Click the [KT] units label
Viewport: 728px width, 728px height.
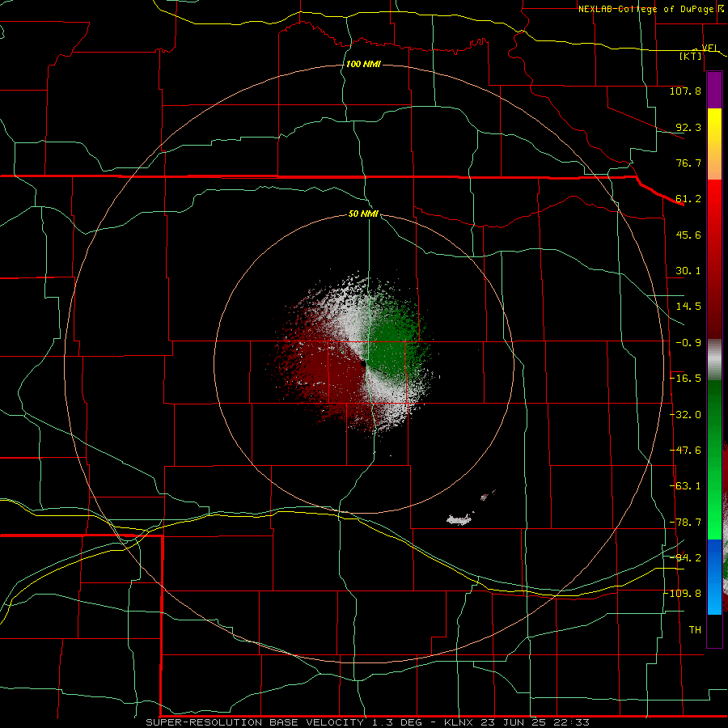point(691,56)
